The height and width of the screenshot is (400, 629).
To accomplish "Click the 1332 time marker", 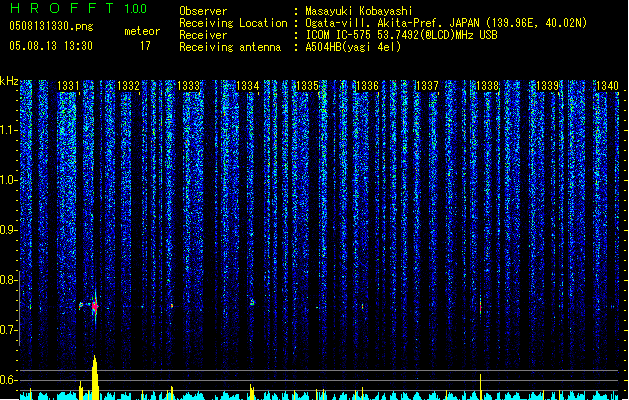I will click(128, 86).
